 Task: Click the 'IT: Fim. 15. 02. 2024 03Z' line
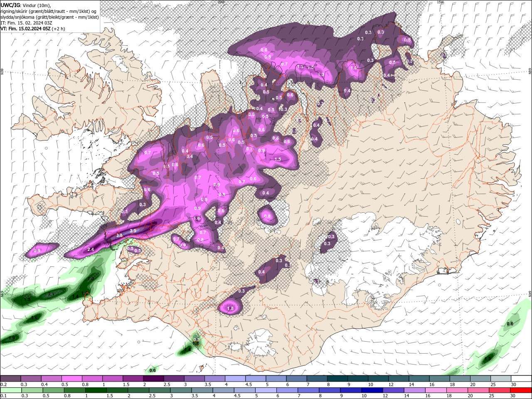(26, 23)
